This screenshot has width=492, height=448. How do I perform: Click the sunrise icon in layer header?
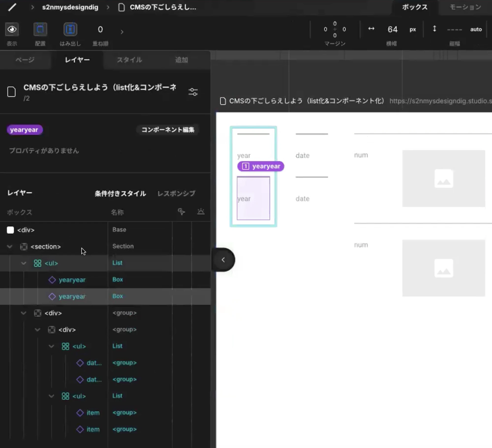tap(201, 212)
